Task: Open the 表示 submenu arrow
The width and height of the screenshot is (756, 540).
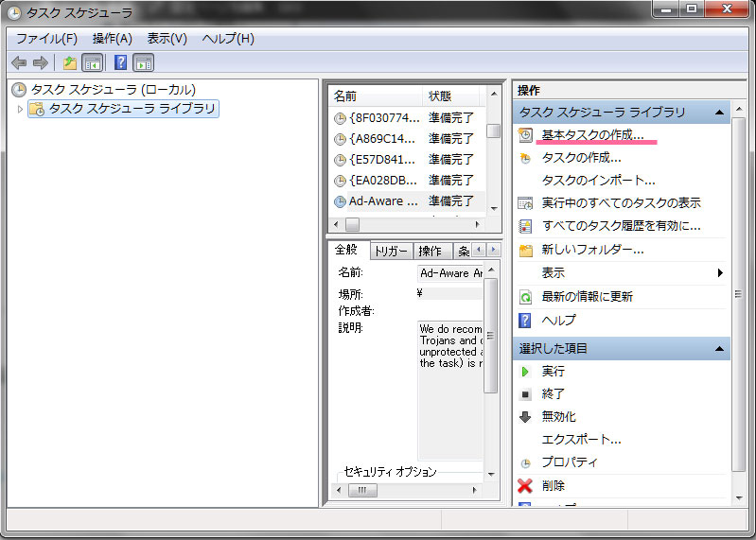Action: [720, 273]
